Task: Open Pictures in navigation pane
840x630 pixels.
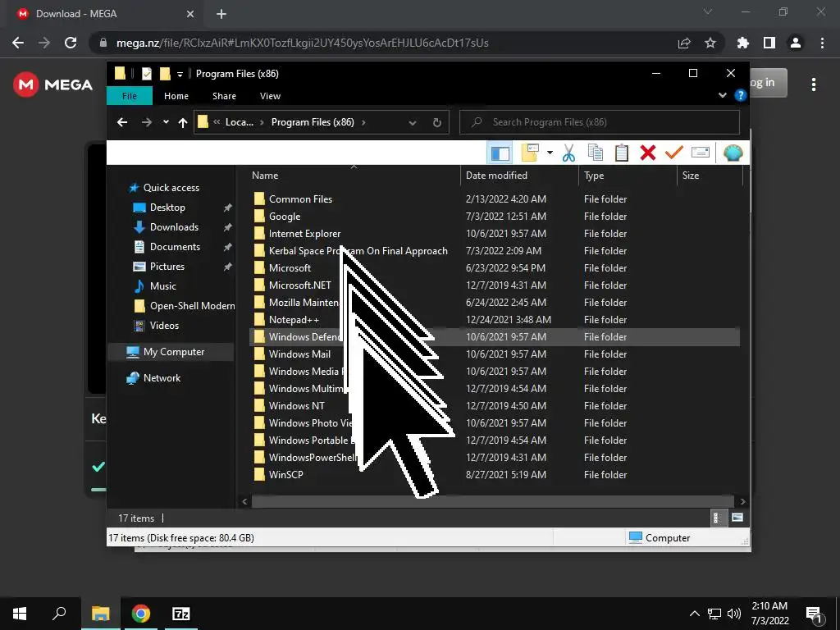Action: (x=167, y=267)
